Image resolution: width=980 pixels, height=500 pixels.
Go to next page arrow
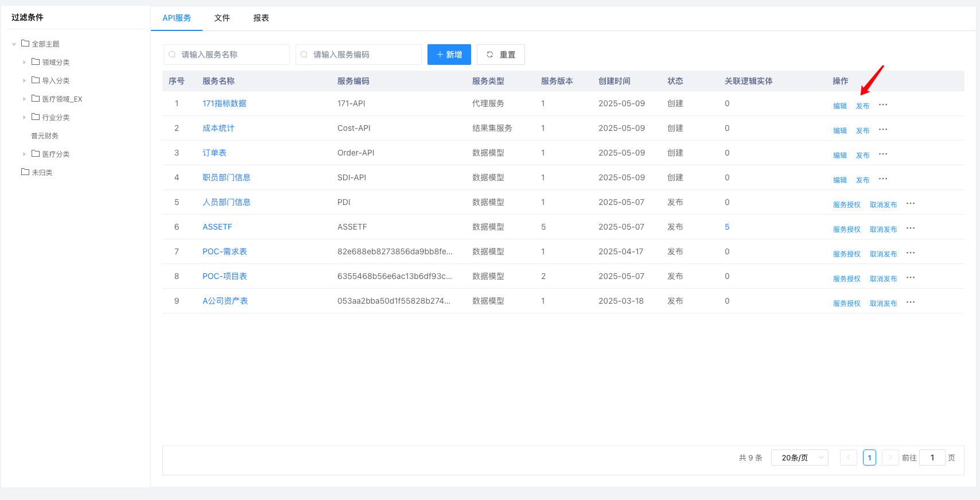point(890,458)
